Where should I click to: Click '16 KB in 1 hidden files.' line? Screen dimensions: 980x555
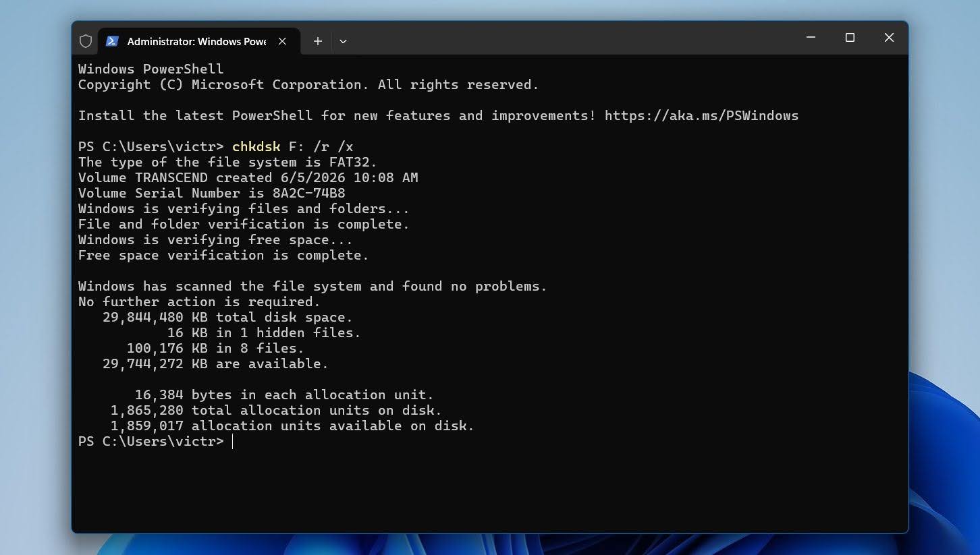pos(264,332)
